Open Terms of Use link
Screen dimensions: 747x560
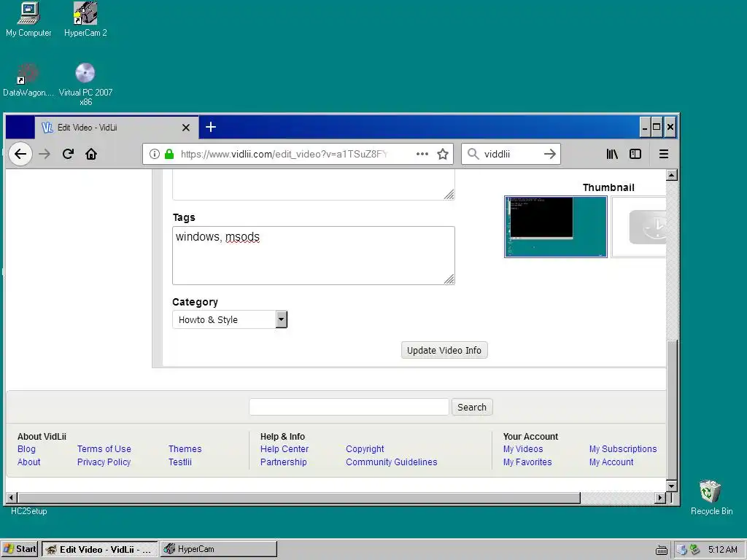click(104, 449)
